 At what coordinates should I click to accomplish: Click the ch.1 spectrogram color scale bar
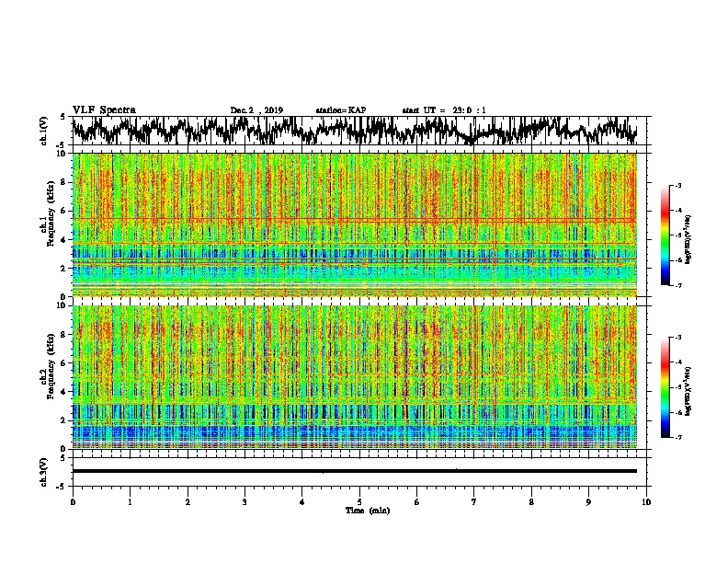tap(665, 236)
